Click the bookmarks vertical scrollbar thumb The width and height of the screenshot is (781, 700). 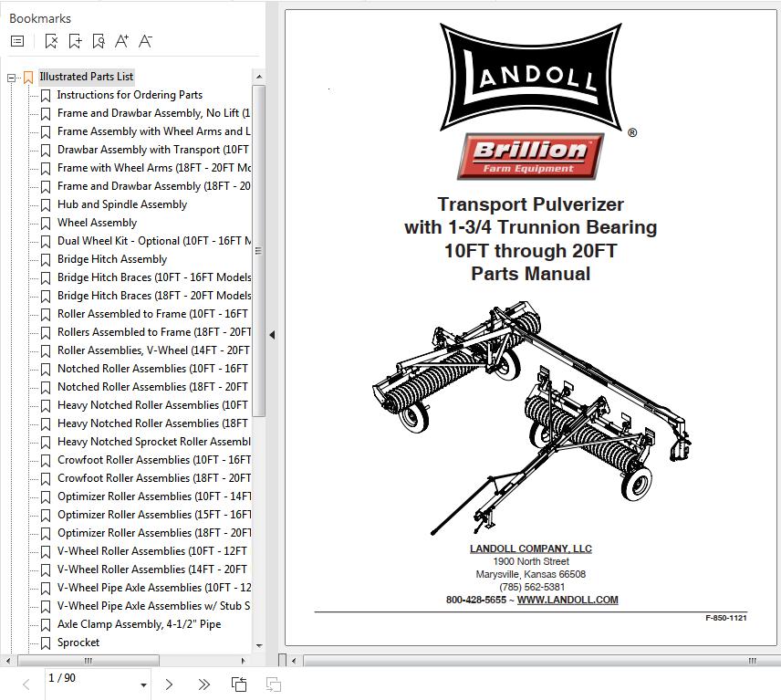point(258,251)
